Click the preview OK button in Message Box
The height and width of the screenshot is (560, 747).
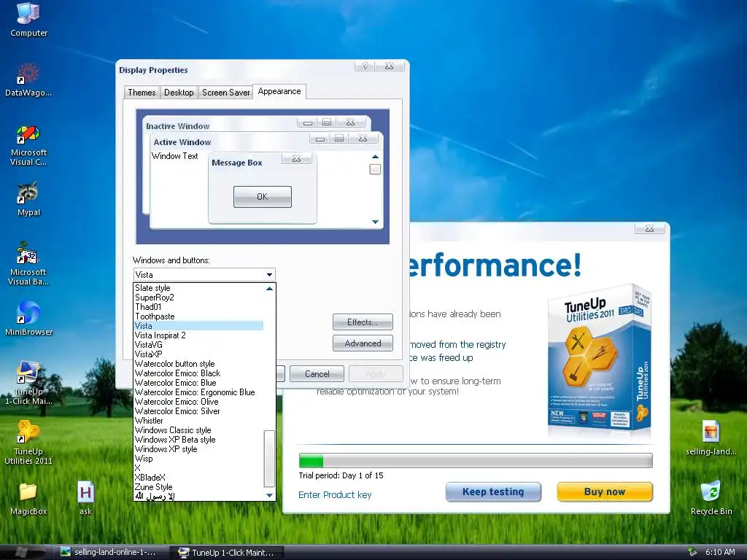pos(263,197)
